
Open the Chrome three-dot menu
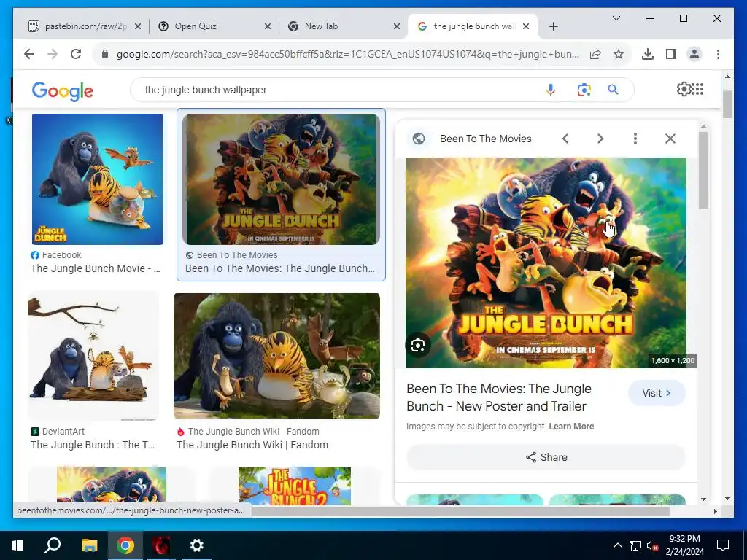click(x=718, y=54)
